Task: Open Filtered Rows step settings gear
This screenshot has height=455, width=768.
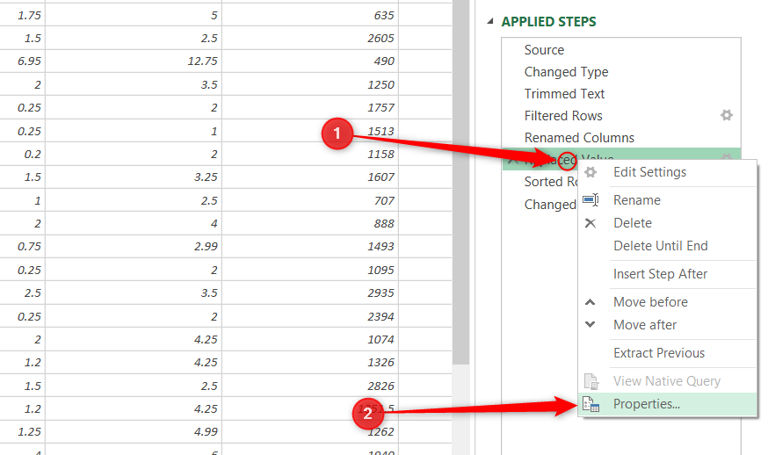Action: 726,116
